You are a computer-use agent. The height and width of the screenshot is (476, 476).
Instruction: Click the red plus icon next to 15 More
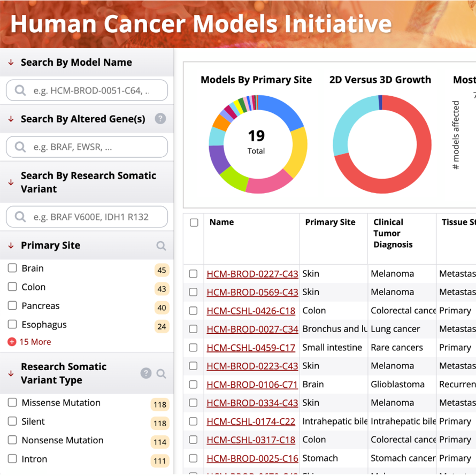12,341
